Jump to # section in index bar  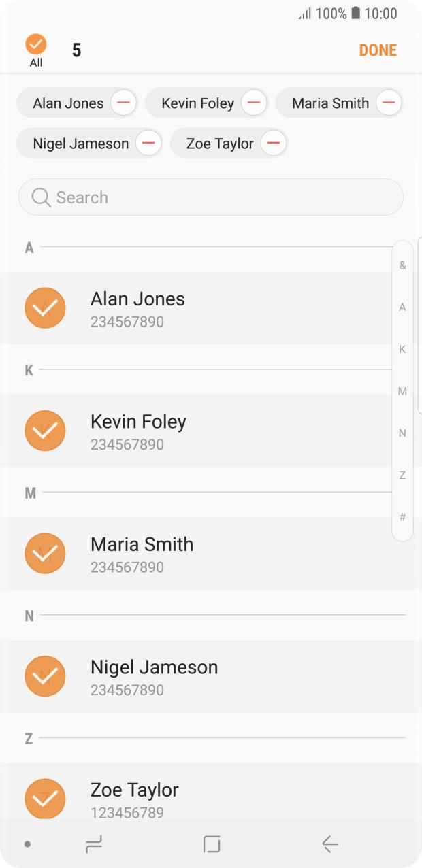tap(402, 517)
